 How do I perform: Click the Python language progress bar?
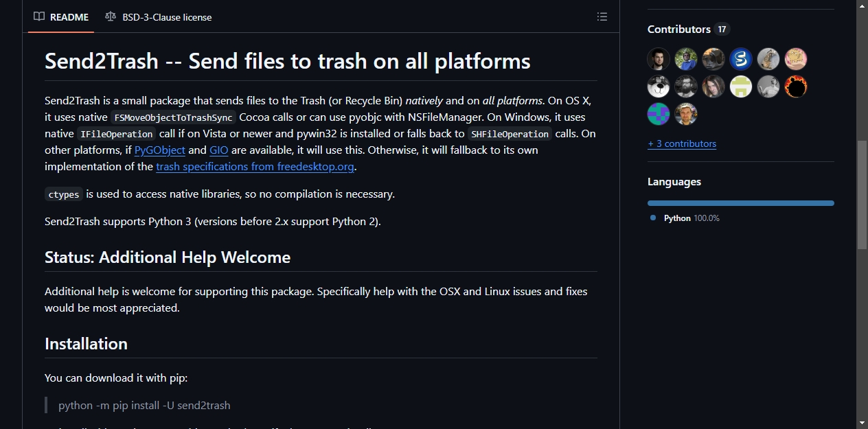tap(741, 203)
